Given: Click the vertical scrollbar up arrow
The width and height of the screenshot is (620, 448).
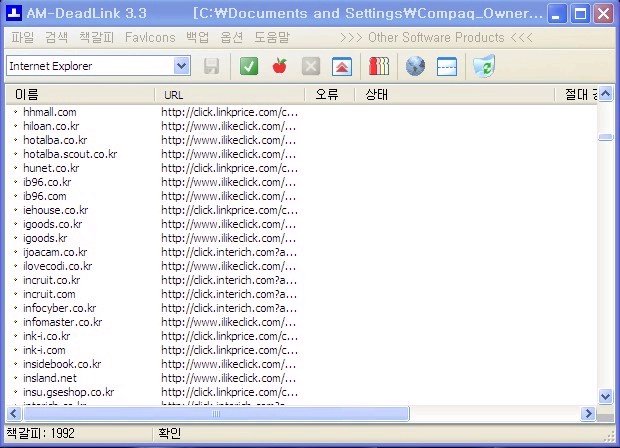Looking at the screenshot, I should [605, 94].
